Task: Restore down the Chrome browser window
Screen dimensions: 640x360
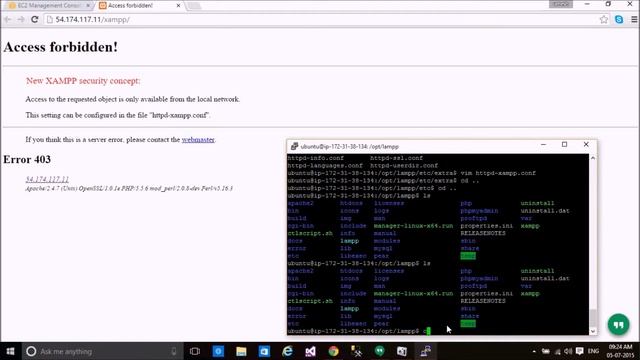Action: coord(608,4)
